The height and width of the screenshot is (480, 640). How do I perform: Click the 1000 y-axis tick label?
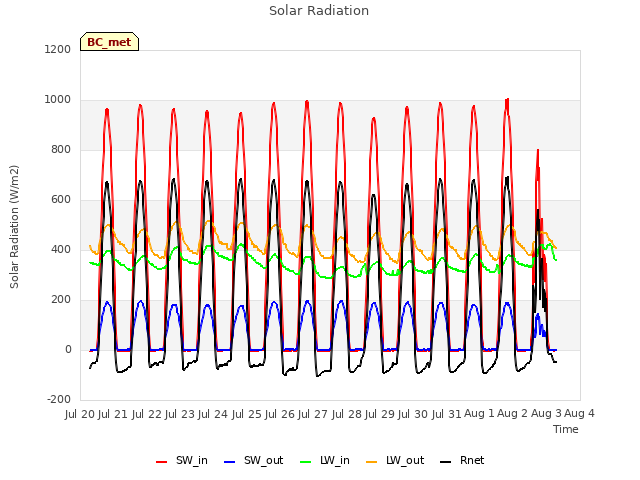tap(58, 100)
